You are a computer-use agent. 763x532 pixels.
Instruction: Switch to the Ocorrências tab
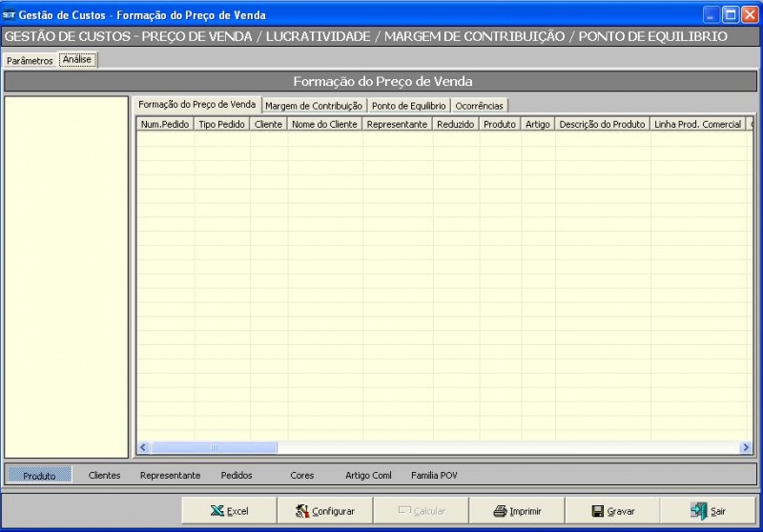[x=479, y=106]
